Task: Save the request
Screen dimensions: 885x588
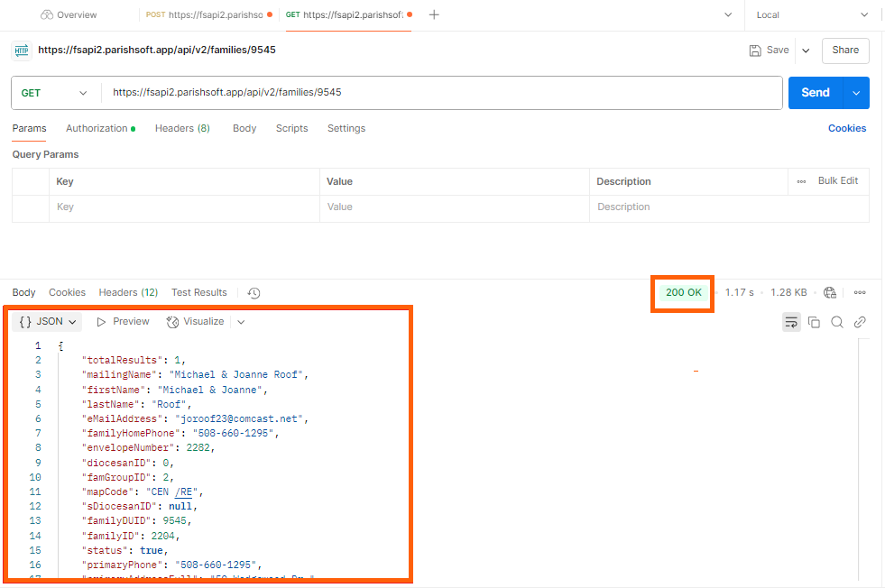Action: [769, 51]
